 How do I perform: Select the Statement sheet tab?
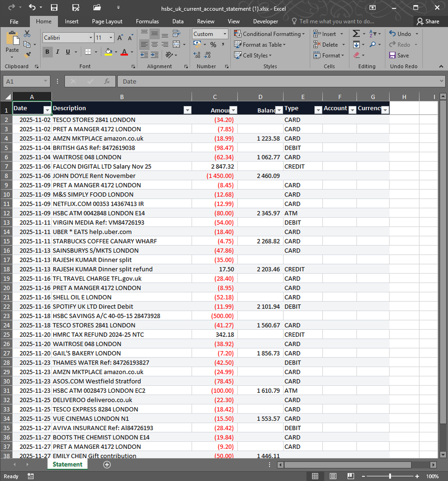click(68, 464)
